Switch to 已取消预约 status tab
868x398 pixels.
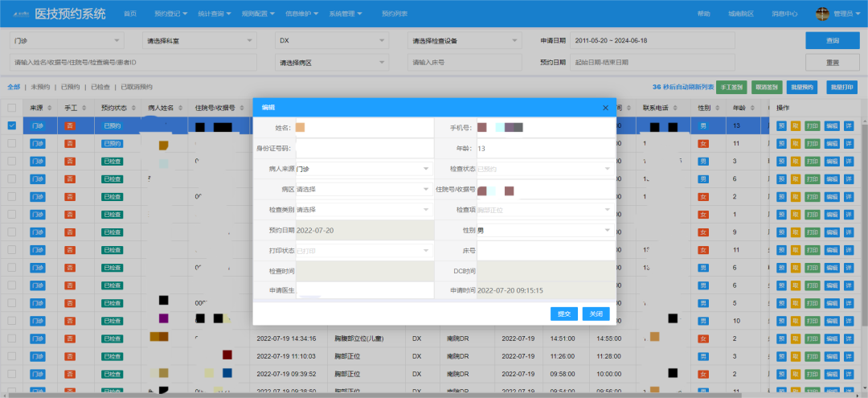click(x=137, y=87)
